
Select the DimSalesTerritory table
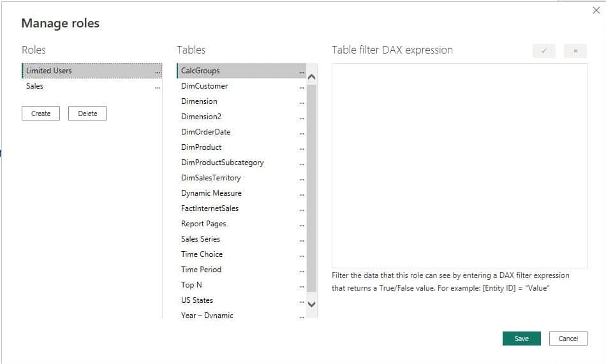[241, 178]
